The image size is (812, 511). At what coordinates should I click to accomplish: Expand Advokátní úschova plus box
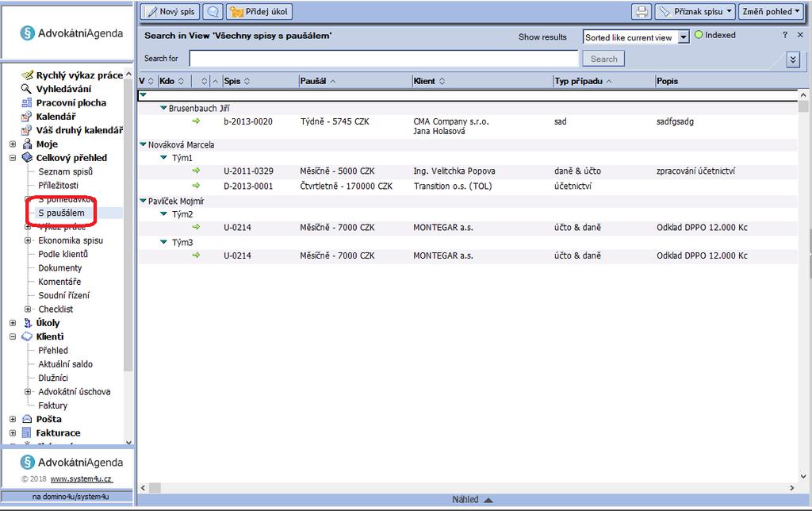pos(28,391)
